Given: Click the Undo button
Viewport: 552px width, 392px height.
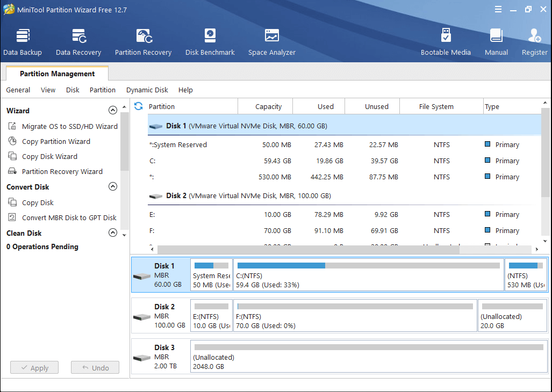Looking at the screenshot, I should [95, 367].
